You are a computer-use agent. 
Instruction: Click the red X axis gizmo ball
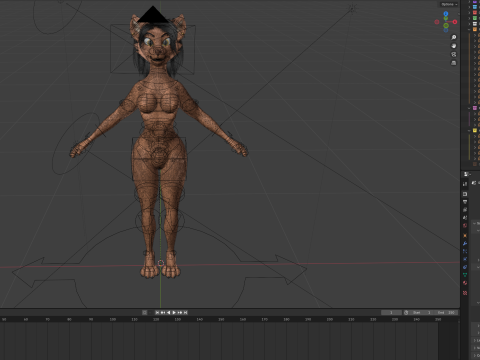(455, 22)
